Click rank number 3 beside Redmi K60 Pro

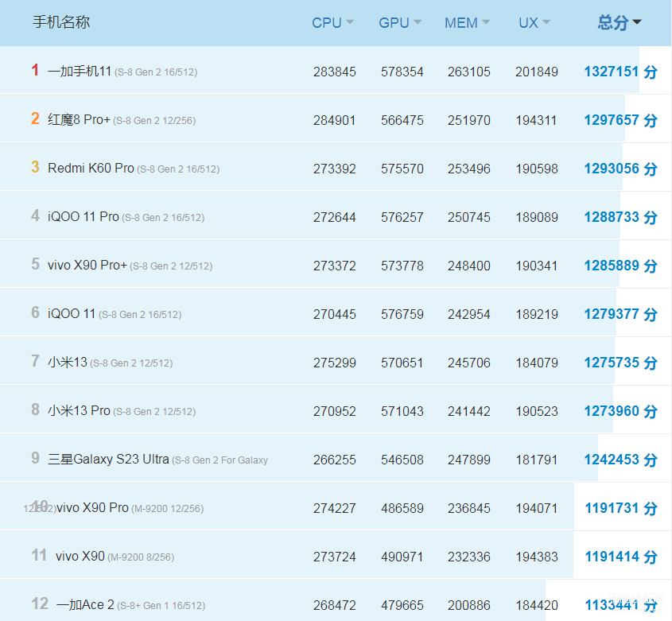pyautogui.click(x=35, y=167)
